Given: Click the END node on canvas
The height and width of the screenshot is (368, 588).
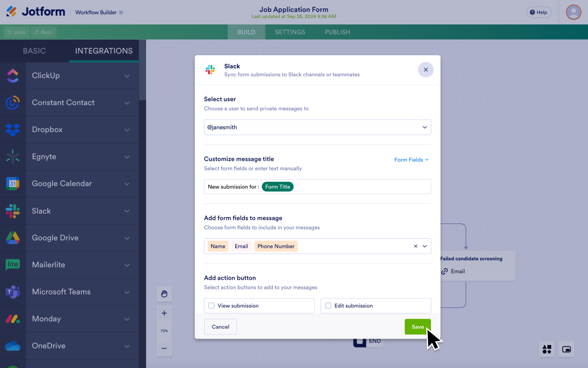Looking at the screenshot, I should [x=368, y=341].
